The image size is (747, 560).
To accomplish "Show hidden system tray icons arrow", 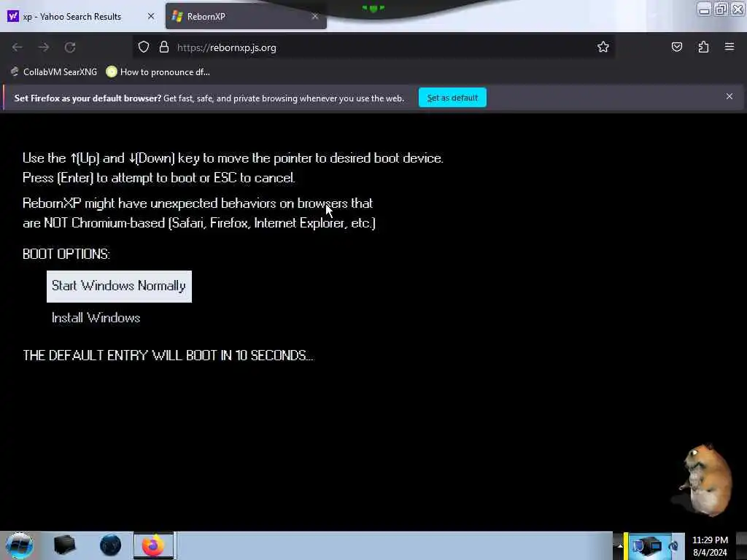I will point(620,546).
